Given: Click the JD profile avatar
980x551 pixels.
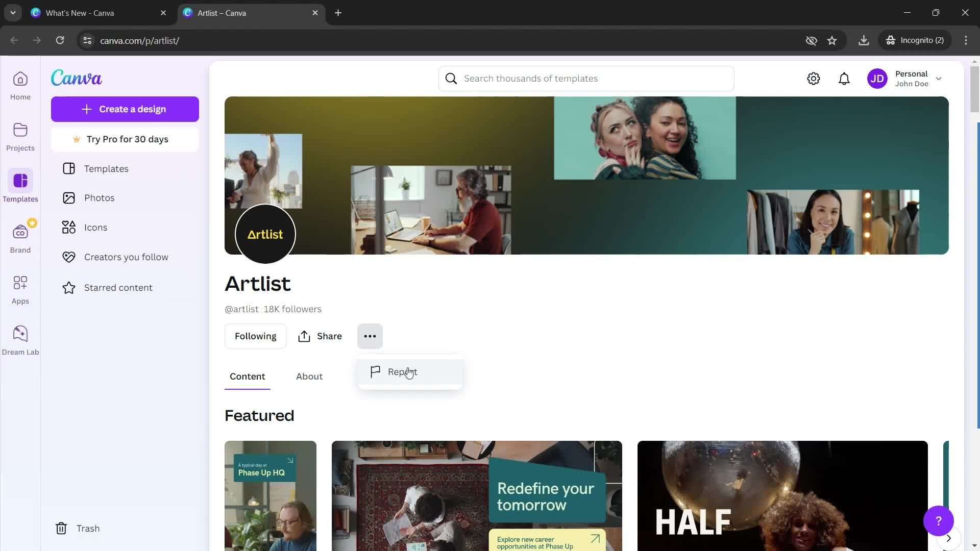Looking at the screenshot, I should coord(877,79).
